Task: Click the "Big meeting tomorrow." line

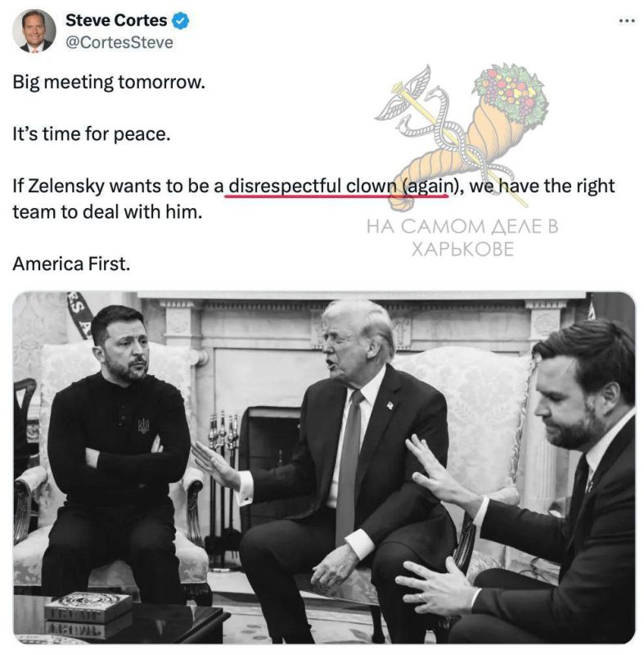Action: pyautogui.click(x=109, y=82)
